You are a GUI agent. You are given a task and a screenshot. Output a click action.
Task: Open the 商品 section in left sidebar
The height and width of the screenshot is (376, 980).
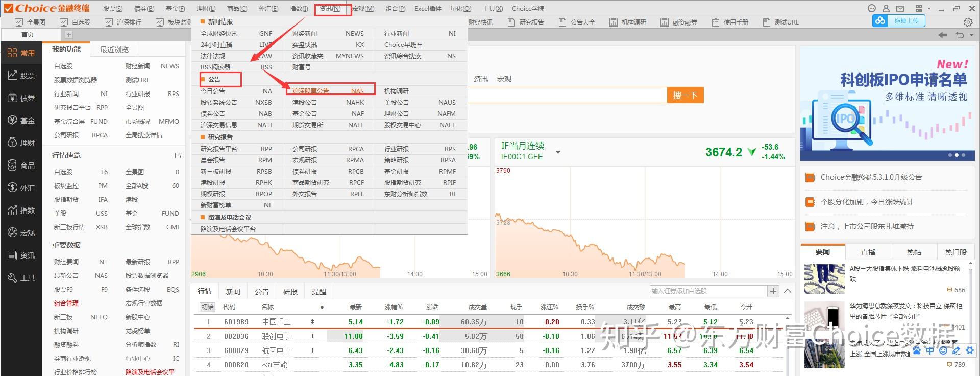pos(21,165)
